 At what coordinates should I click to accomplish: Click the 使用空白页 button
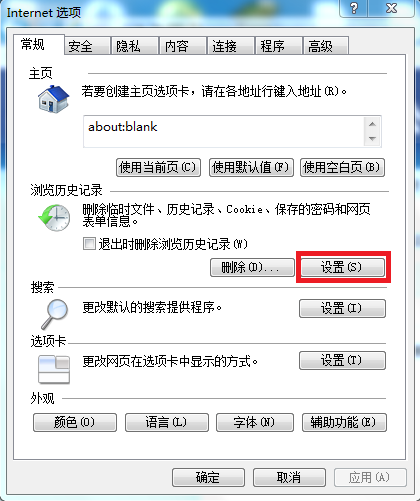[x=342, y=167]
